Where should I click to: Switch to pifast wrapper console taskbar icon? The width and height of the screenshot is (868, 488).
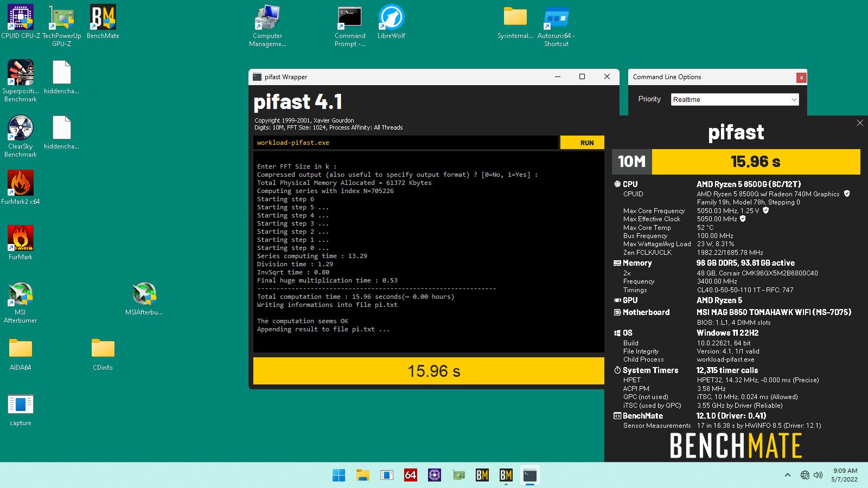click(x=530, y=475)
